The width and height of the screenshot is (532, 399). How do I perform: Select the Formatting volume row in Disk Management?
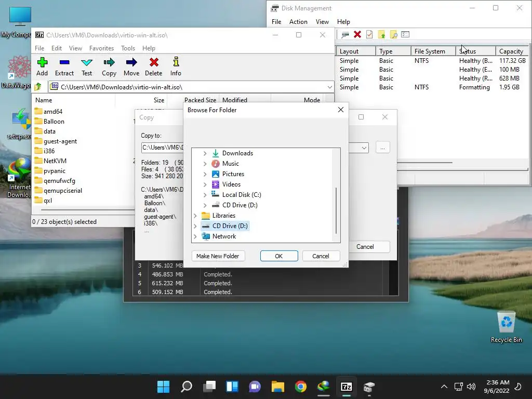(433, 87)
